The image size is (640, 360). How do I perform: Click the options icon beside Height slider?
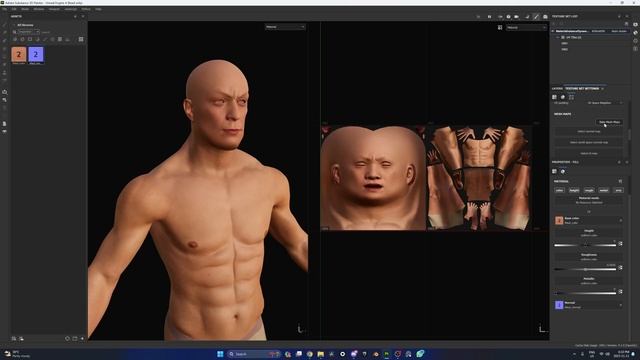coord(620,244)
